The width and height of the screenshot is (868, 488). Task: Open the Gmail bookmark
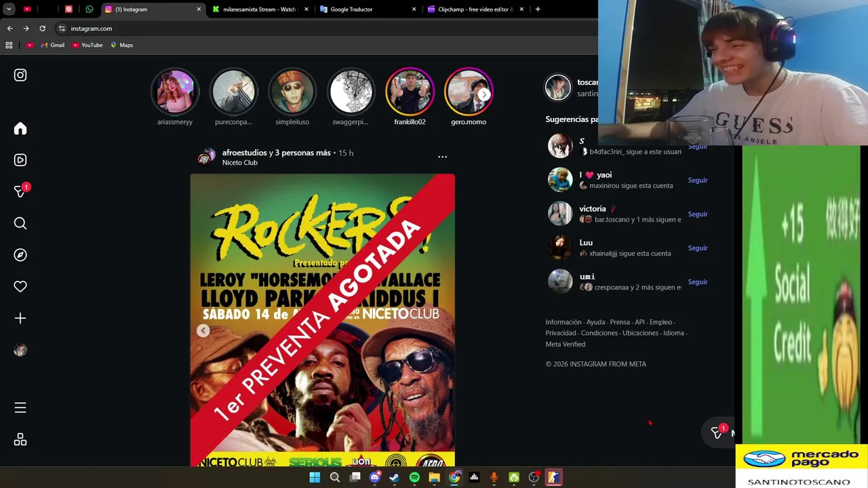53,45
